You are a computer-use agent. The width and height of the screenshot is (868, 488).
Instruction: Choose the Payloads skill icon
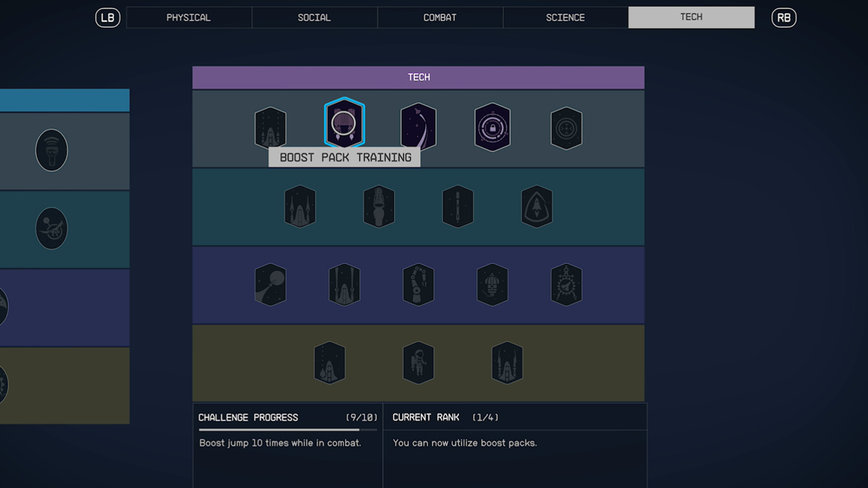[x=458, y=206]
